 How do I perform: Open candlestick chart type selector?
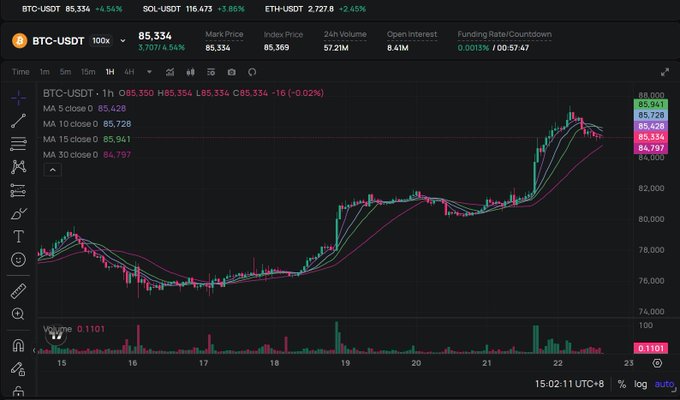[x=190, y=72]
